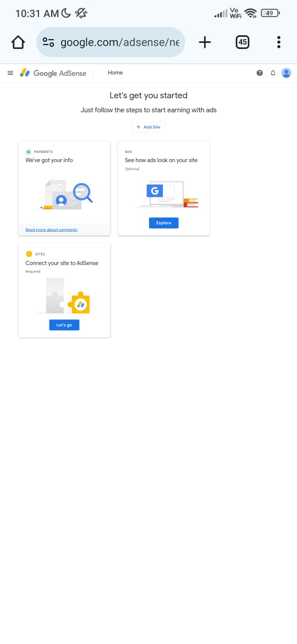Click the Explore button
The width and height of the screenshot is (297, 644).
pyautogui.click(x=164, y=223)
